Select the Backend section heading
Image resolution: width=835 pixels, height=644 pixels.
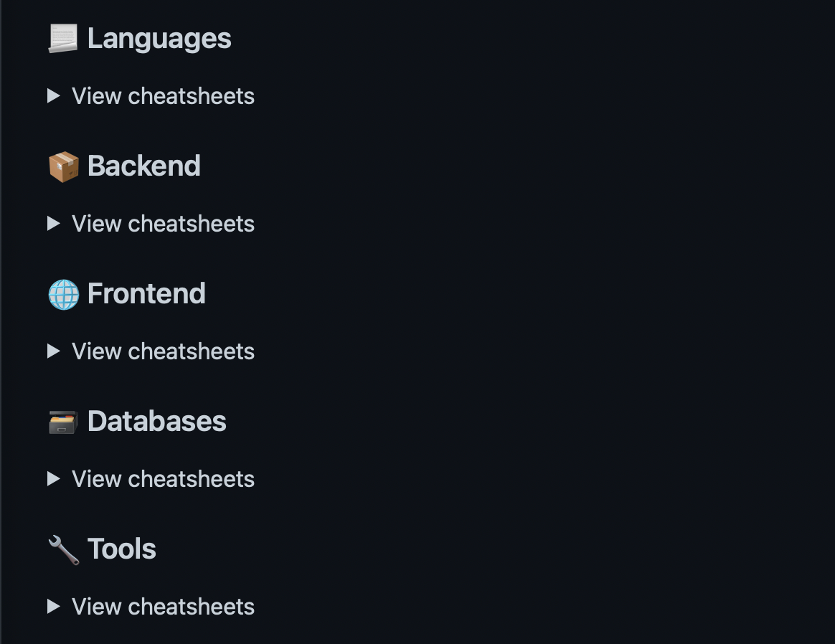[143, 166]
